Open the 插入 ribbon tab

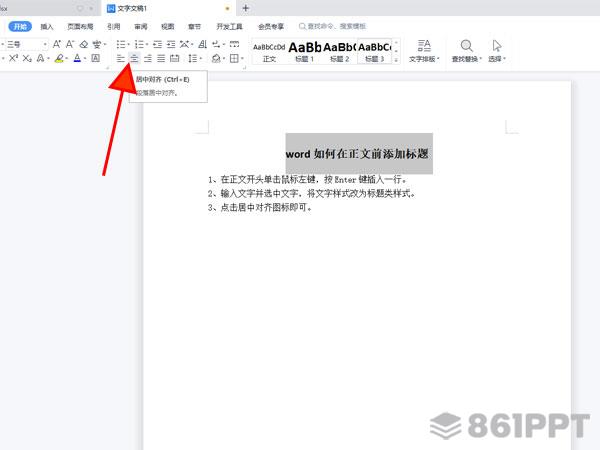click(47, 26)
